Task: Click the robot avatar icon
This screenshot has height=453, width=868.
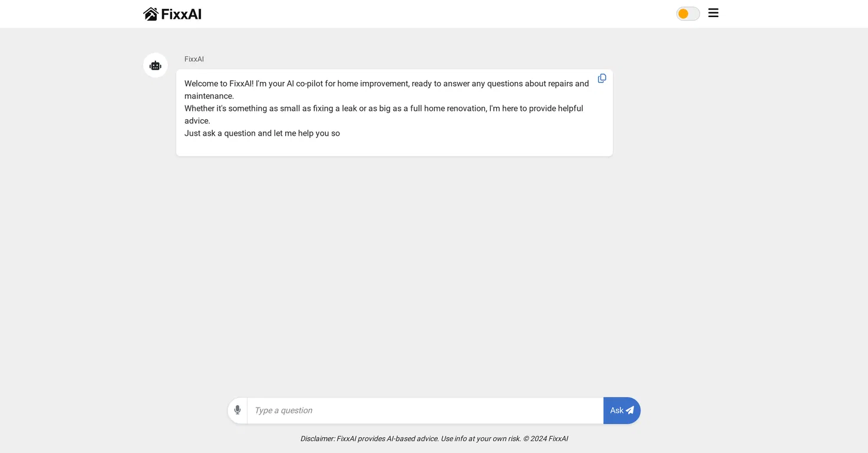Action: click(156, 65)
